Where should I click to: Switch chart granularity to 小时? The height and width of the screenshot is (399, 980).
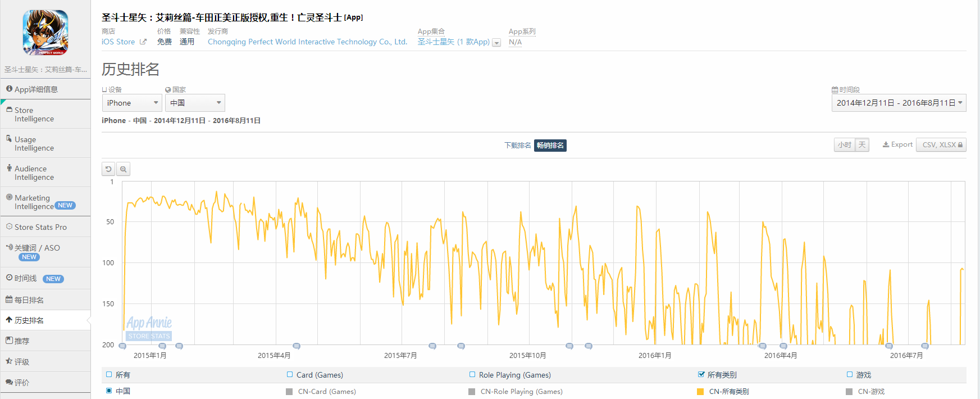coord(845,145)
